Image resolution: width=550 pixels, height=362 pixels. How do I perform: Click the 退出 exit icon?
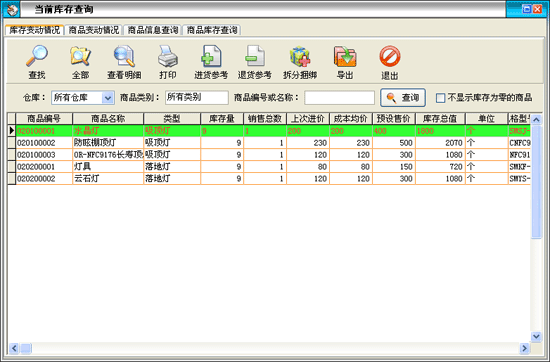(x=390, y=56)
